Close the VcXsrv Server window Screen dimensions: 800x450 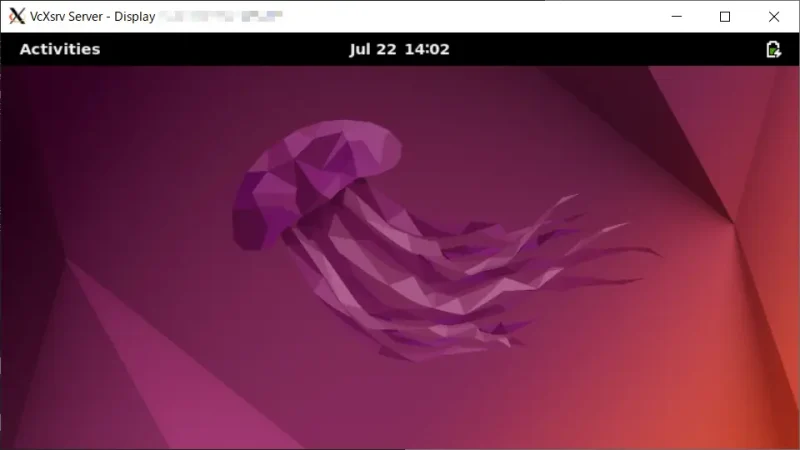click(774, 16)
